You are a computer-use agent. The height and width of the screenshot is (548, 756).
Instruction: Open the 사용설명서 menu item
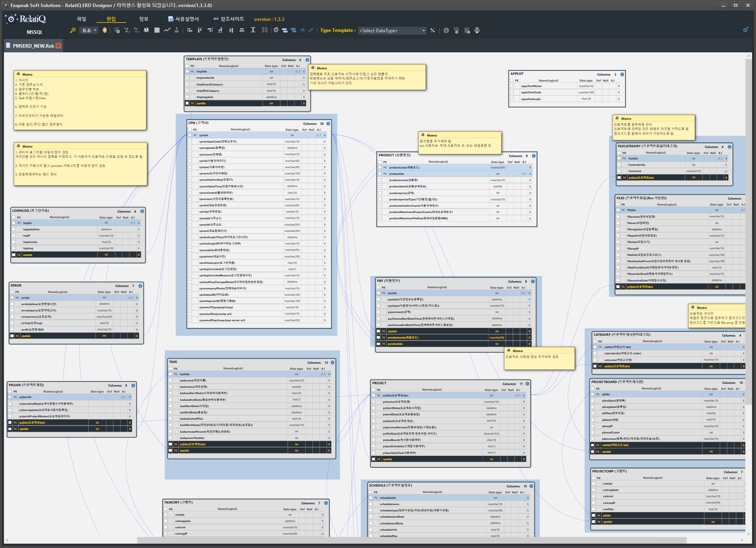pos(184,19)
